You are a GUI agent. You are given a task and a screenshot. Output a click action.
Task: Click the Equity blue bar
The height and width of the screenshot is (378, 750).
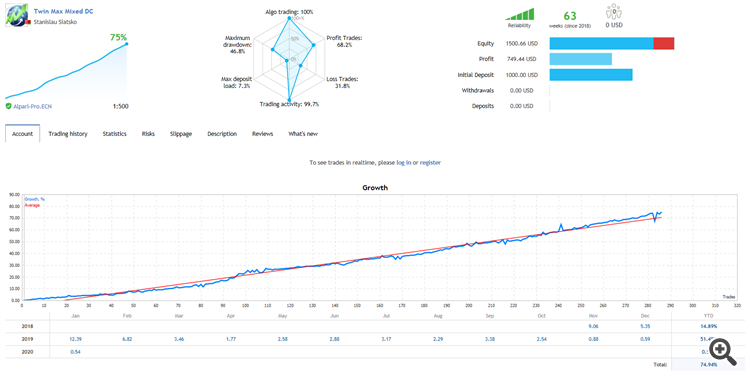click(601, 44)
